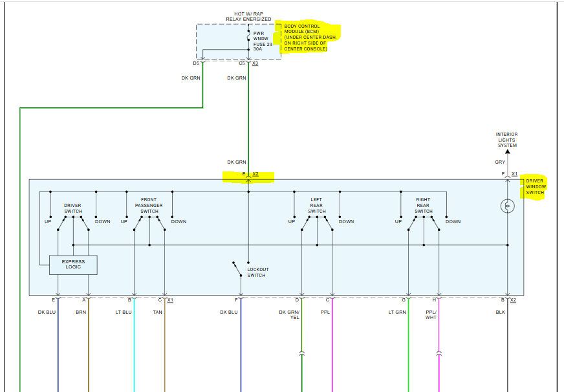Select the X3 connector reference

pos(255,63)
